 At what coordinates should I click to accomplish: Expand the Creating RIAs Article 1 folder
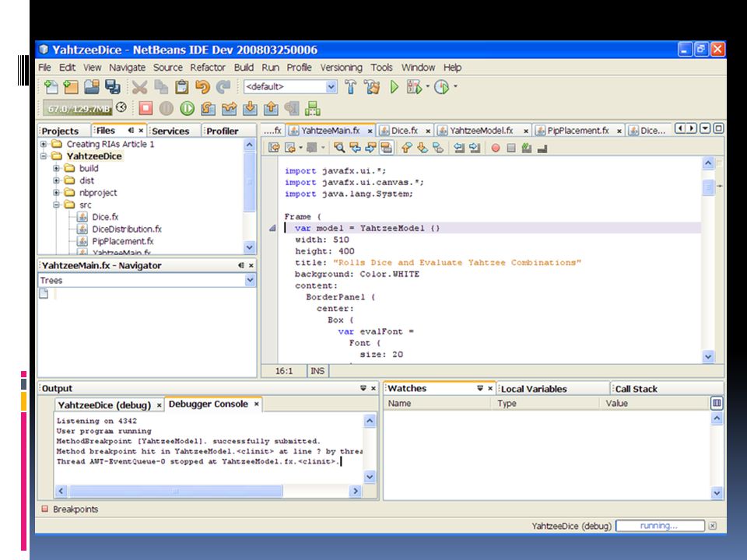pos(44,144)
